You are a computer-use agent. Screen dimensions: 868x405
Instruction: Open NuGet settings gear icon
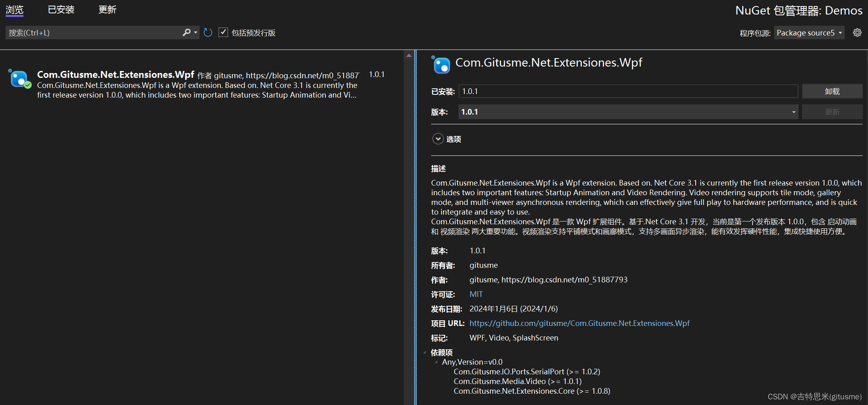(857, 33)
